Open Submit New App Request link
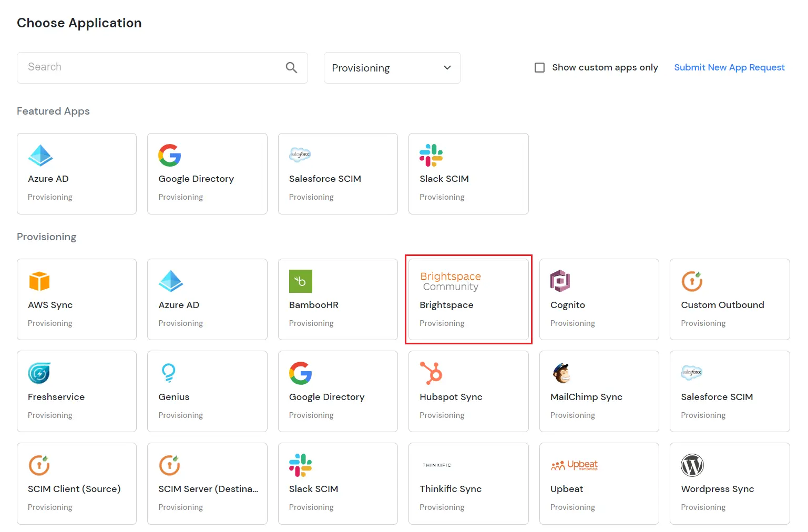808x532 pixels. [x=729, y=67]
